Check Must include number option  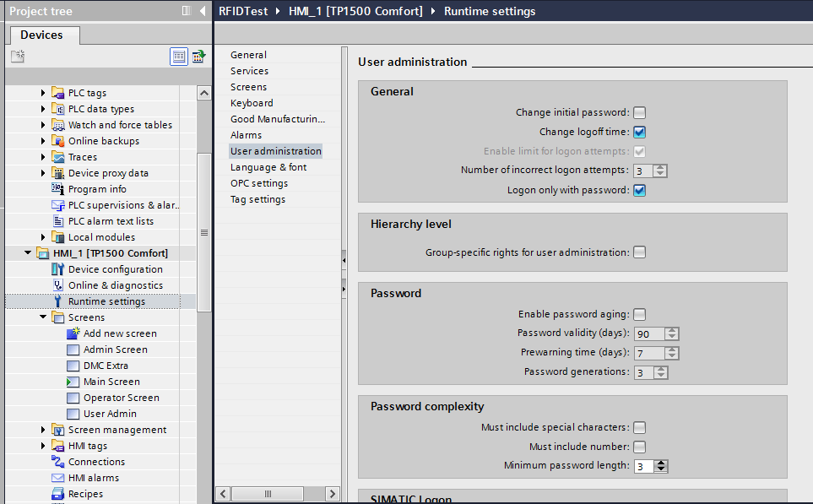(x=640, y=447)
